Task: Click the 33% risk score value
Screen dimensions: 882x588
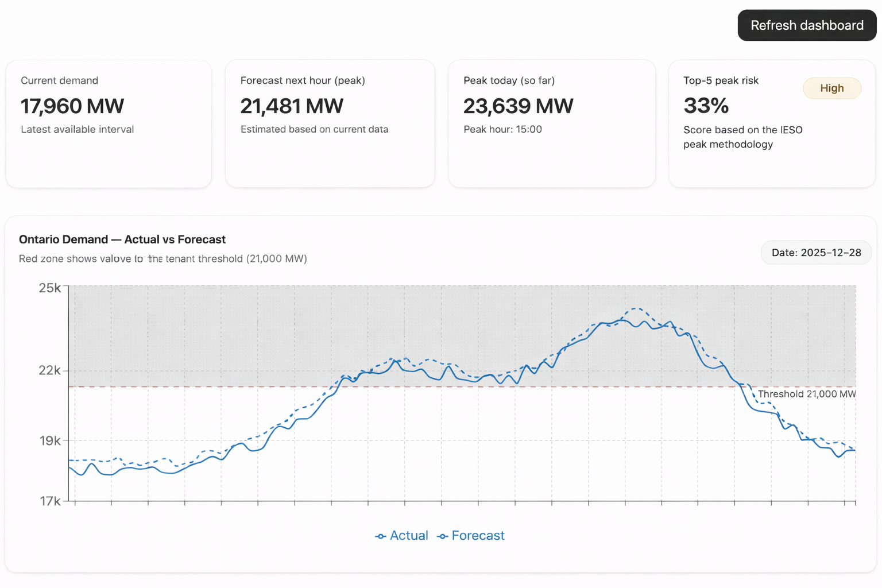Action: click(706, 106)
